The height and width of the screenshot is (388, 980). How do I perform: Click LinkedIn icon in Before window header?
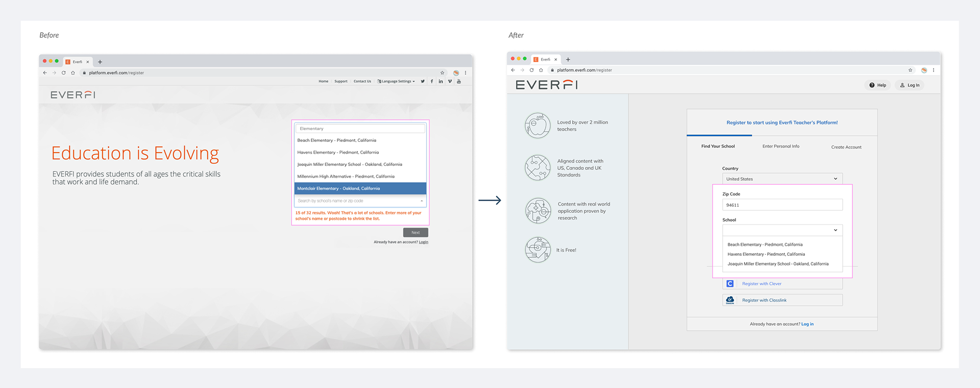440,81
